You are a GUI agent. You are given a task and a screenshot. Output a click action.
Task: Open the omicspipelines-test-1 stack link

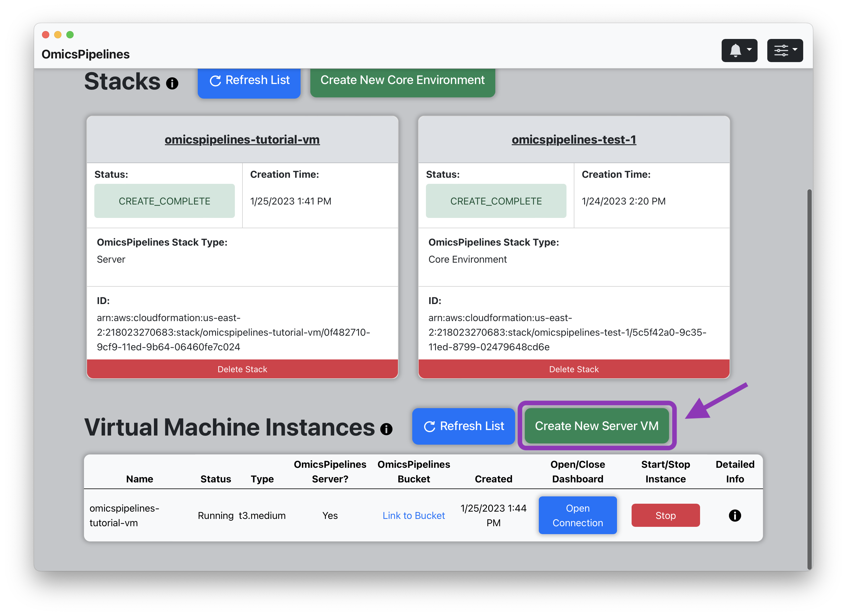point(573,139)
